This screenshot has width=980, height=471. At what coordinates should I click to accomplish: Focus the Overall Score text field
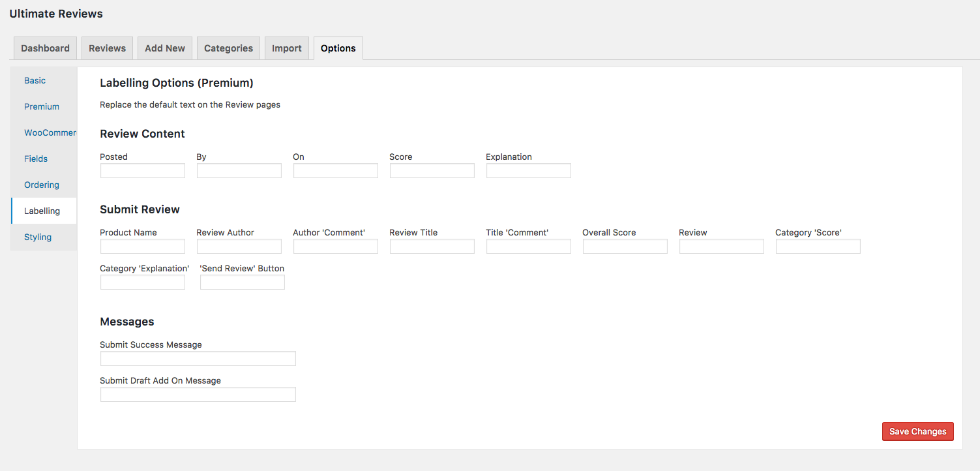tap(625, 247)
